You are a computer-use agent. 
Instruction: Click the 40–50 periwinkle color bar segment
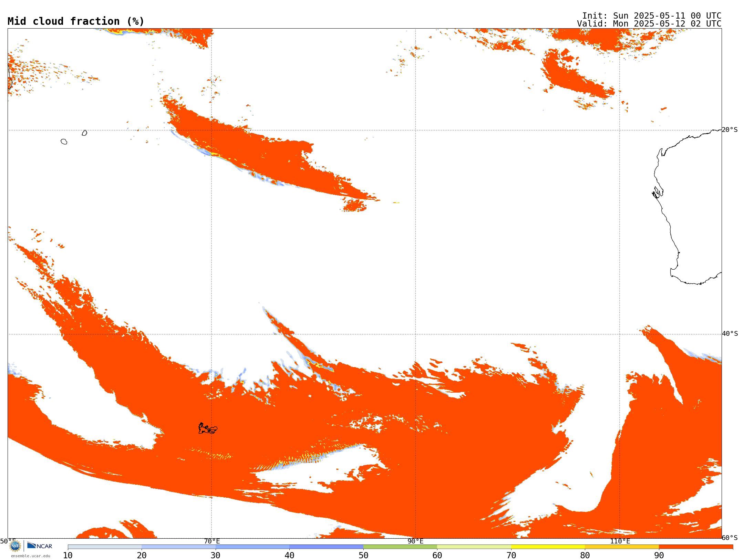point(326,547)
